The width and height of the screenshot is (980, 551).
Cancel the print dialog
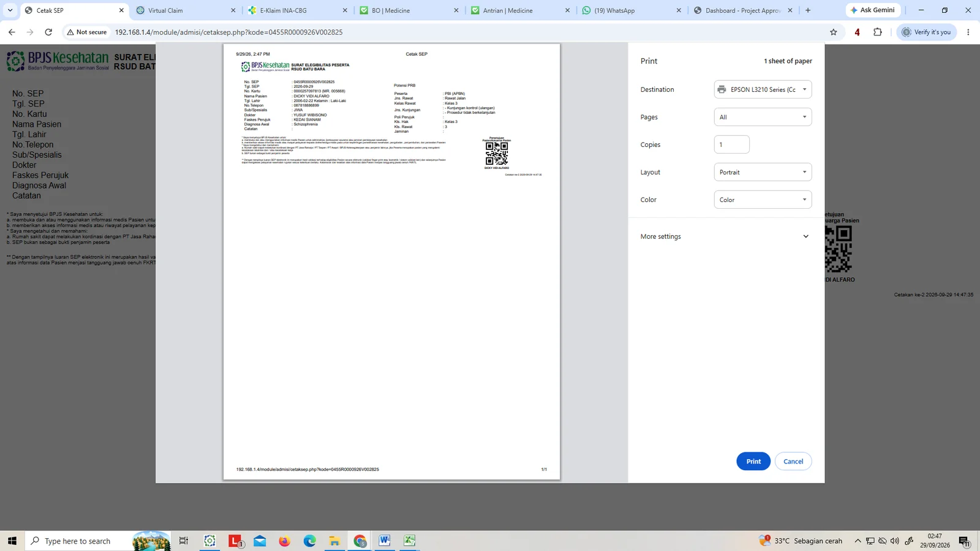tap(793, 461)
